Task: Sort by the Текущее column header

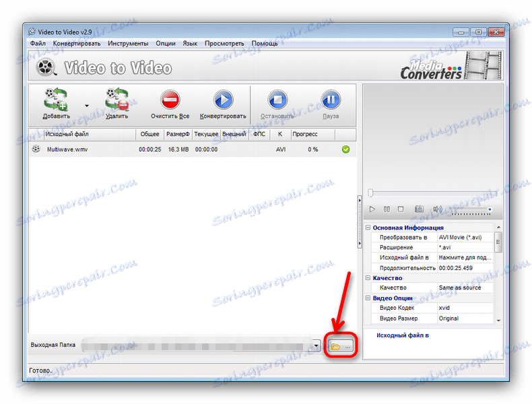Action: 206,134
